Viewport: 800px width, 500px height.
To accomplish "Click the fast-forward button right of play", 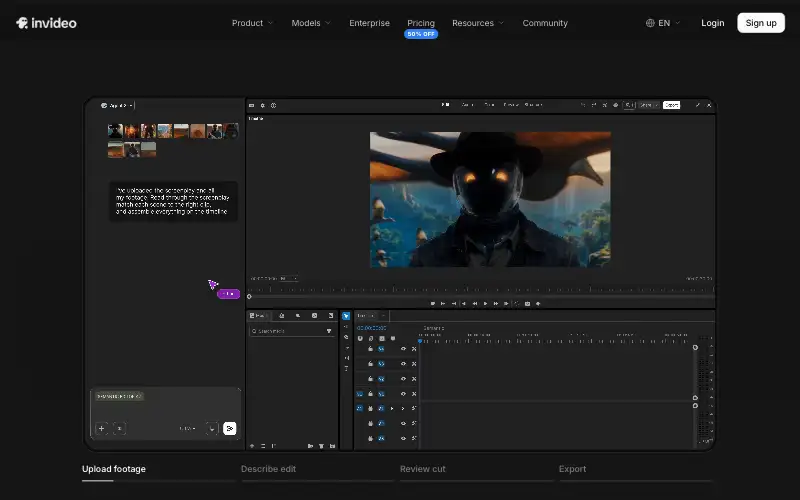I will coord(495,304).
